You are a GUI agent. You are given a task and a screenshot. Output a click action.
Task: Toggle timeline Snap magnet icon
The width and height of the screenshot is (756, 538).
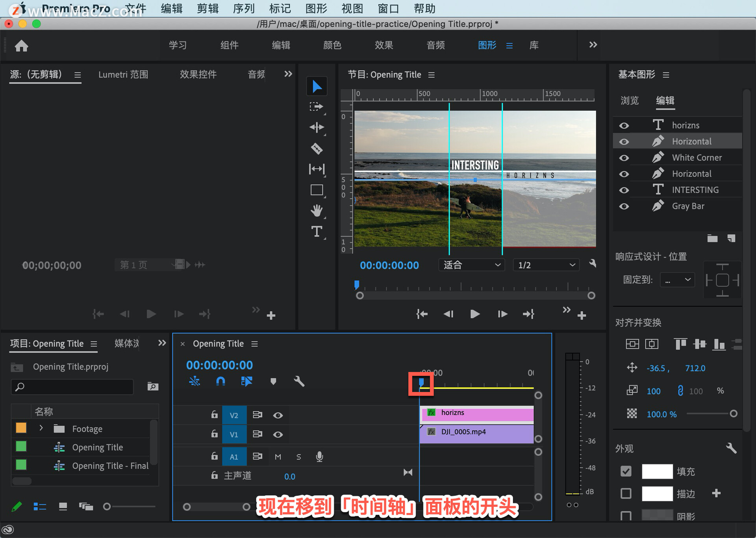[220, 381]
